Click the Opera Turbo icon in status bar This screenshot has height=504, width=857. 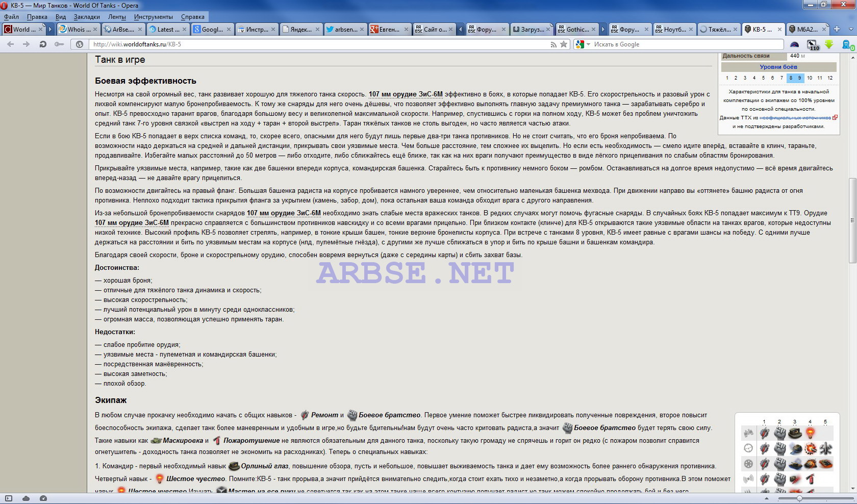tap(43, 498)
